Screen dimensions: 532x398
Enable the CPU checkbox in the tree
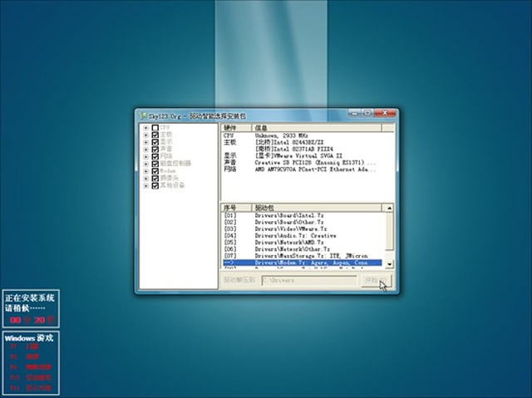(x=155, y=128)
